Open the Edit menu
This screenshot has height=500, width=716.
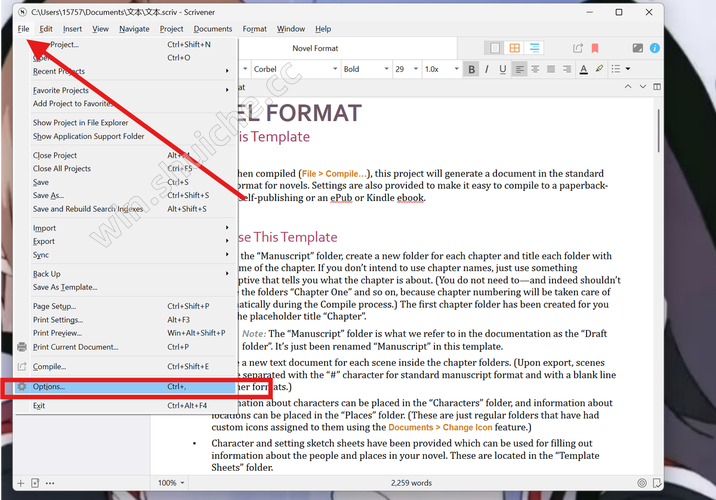(46, 29)
